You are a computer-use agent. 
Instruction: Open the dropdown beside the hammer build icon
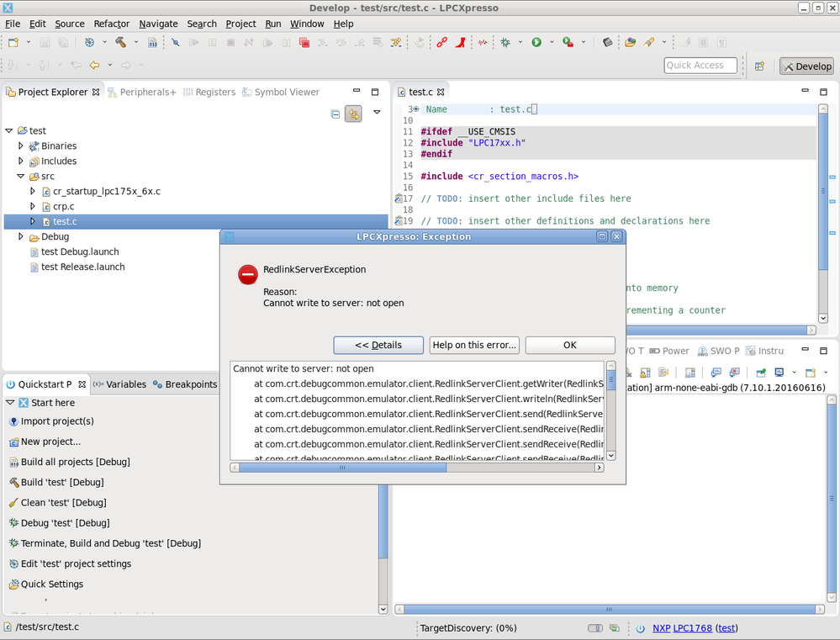tap(136, 42)
